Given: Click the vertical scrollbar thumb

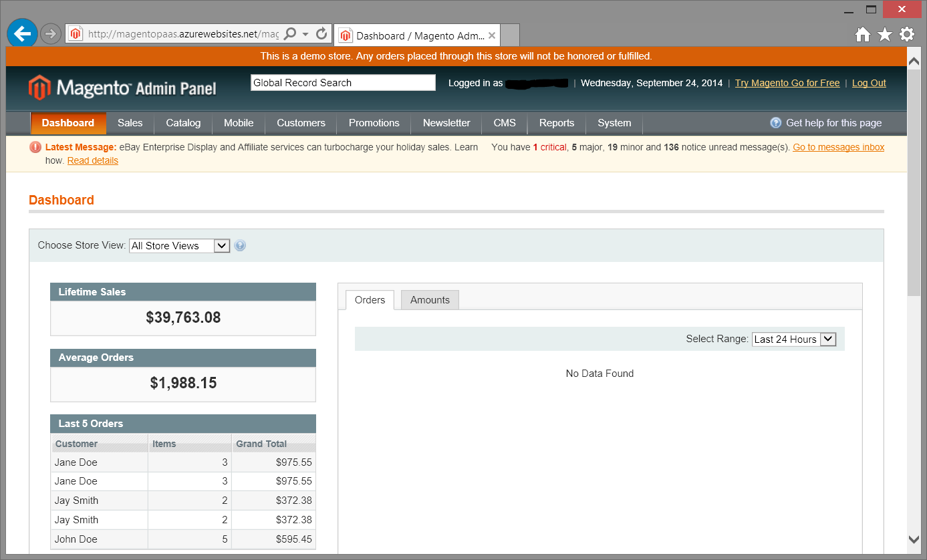Looking at the screenshot, I should pos(914,181).
